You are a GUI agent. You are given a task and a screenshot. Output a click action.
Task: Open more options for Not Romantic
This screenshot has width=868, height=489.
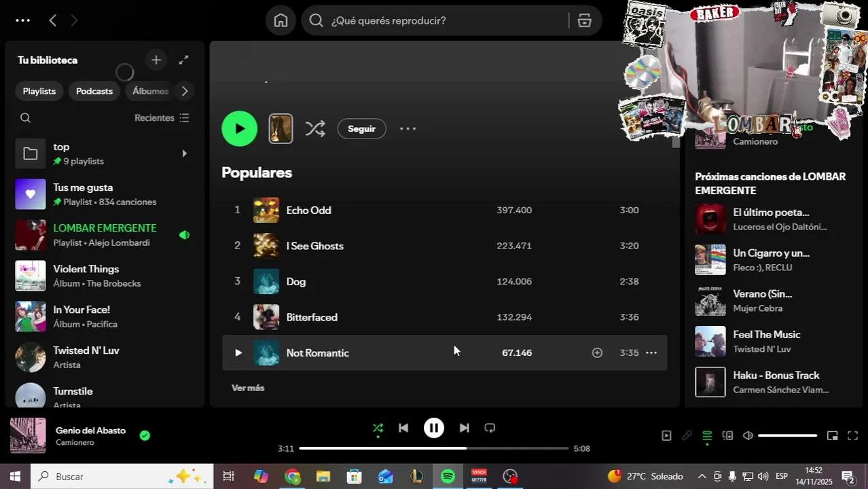click(x=651, y=352)
